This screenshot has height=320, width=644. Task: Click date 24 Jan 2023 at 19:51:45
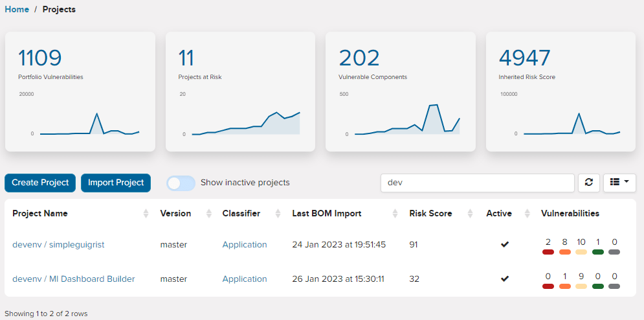tap(339, 245)
